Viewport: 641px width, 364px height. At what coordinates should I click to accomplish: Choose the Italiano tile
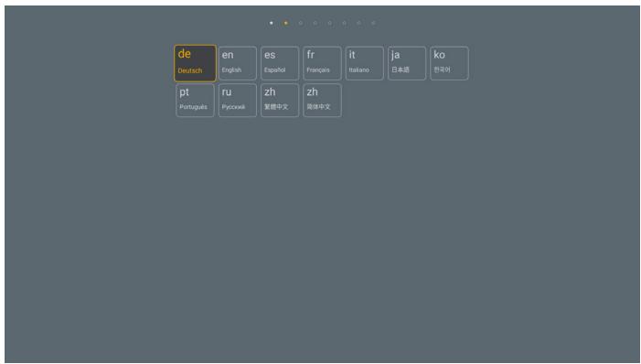pyautogui.click(x=365, y=63)
